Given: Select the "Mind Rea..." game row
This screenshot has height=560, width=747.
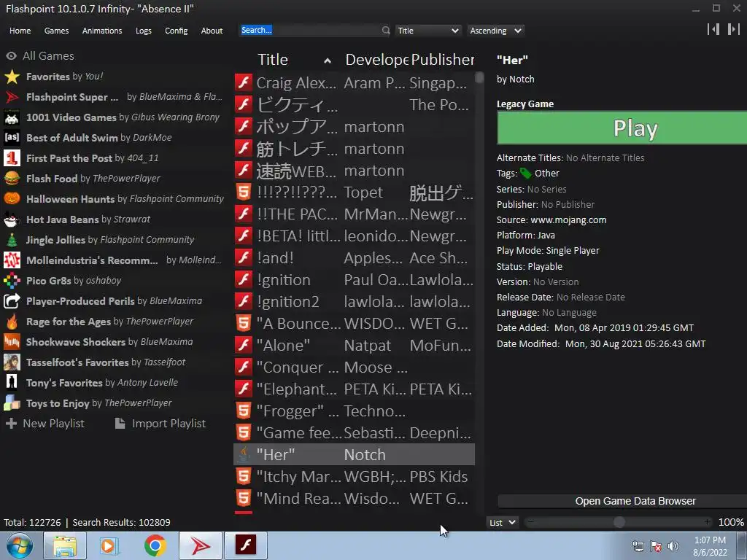Looking at the screenshot, I should [x=354, y=499].
